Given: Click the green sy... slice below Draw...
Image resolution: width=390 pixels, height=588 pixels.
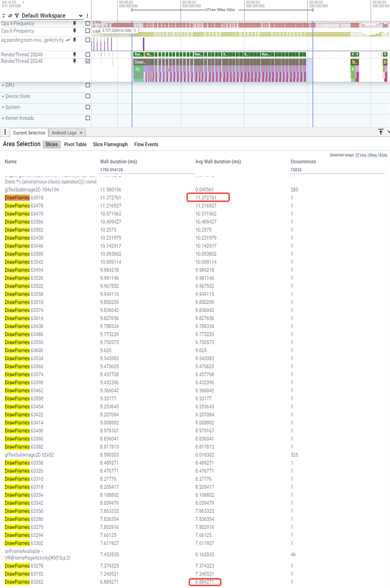Looking at the screenshot, I should click(138, 68).
